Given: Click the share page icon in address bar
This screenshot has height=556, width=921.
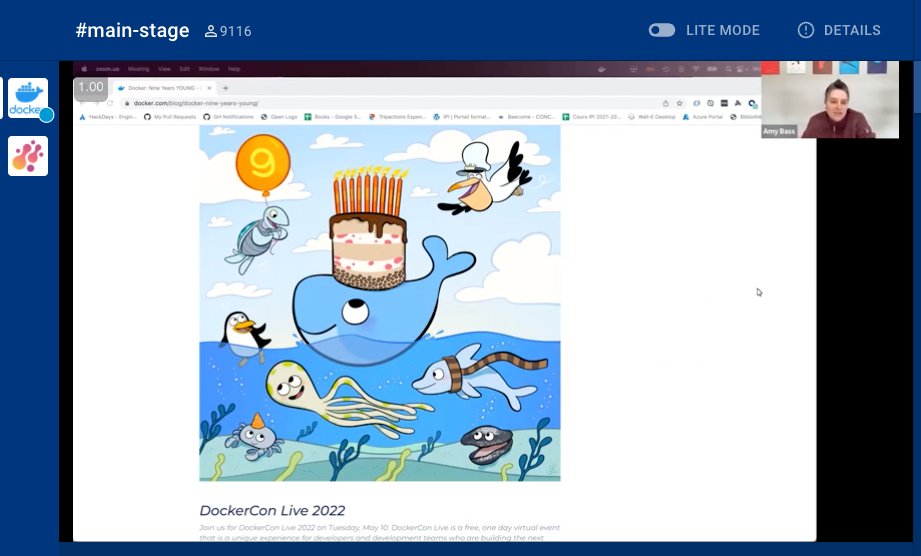Looking at the screenshot, I should pyautogui.click(x=665, y=103).
